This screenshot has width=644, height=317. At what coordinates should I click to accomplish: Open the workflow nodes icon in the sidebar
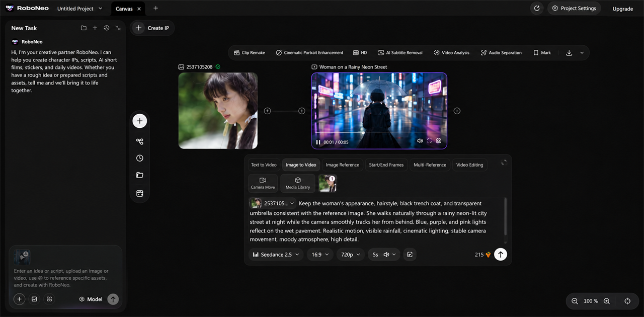(x=140, y=142)
